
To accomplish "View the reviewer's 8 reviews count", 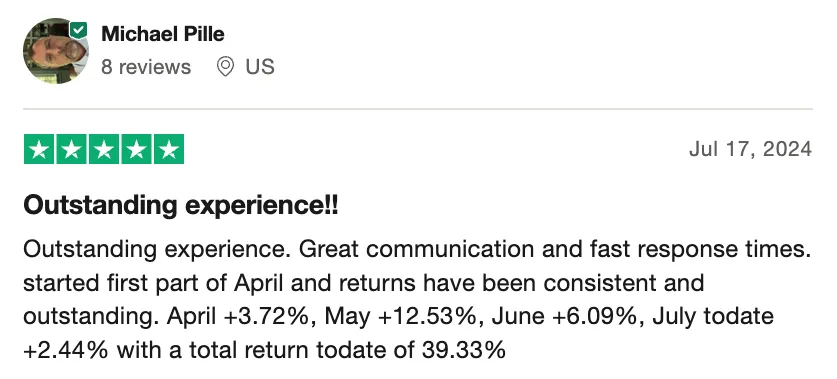I will pyautogui.click(x=146, y=67).
